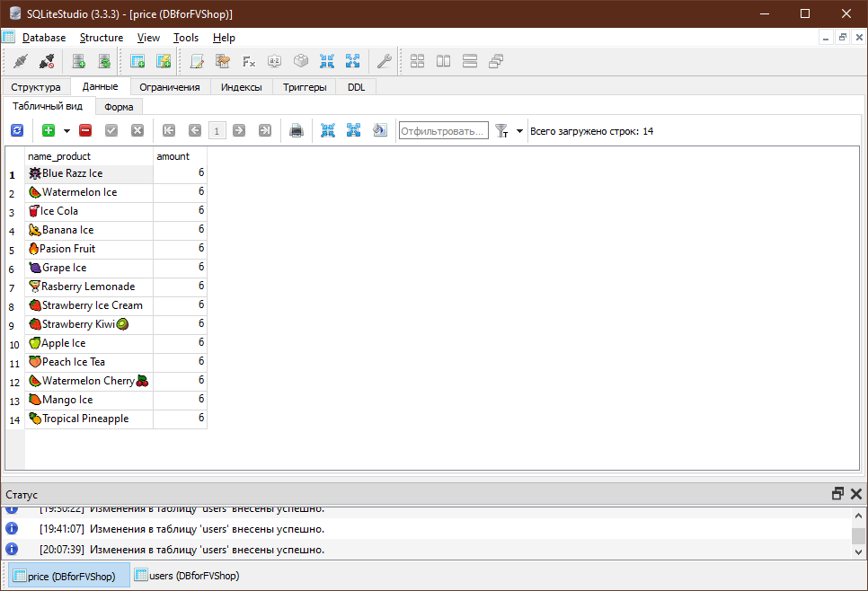Open the filter mode dropdown arrow
The height and width of the screenshot is (591, 868).
tap(519, 131)
